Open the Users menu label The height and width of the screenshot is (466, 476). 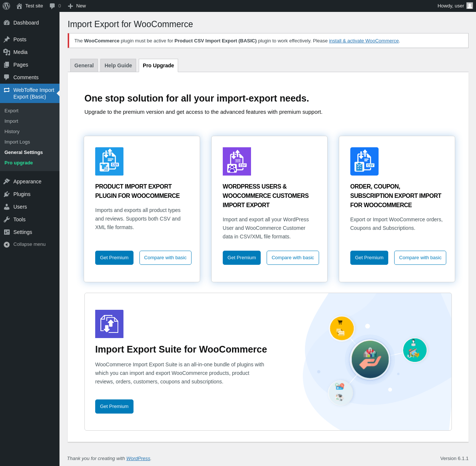(20, 207)
